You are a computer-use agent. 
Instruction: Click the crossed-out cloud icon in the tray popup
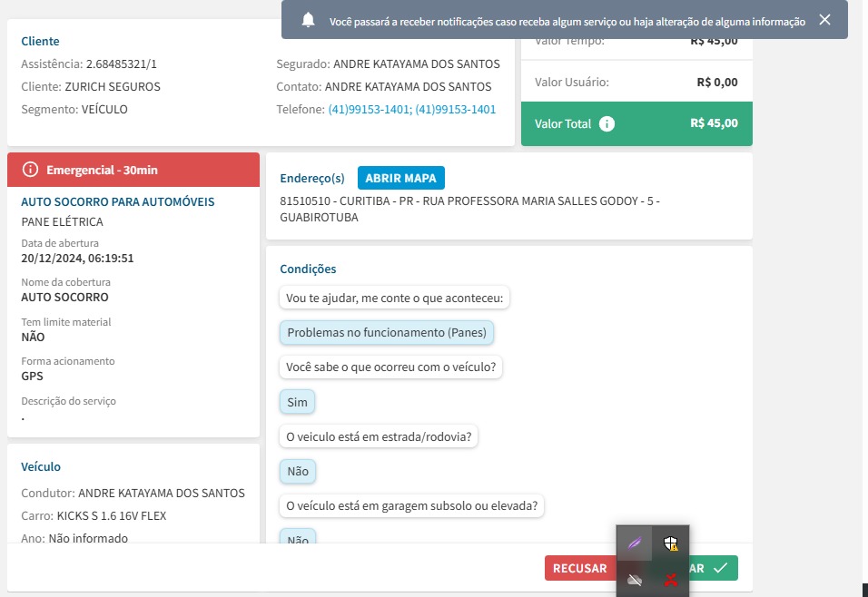(635, 579)
